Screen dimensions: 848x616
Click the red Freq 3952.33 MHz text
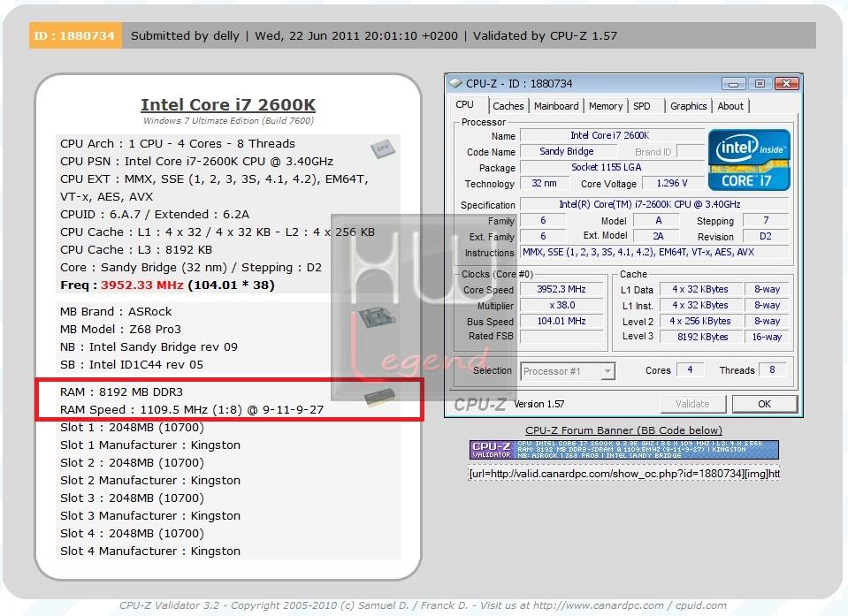[141, 285]
